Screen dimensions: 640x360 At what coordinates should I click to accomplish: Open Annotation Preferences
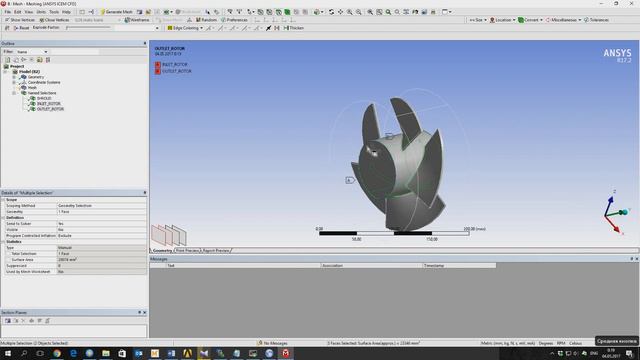coord(234,20)
